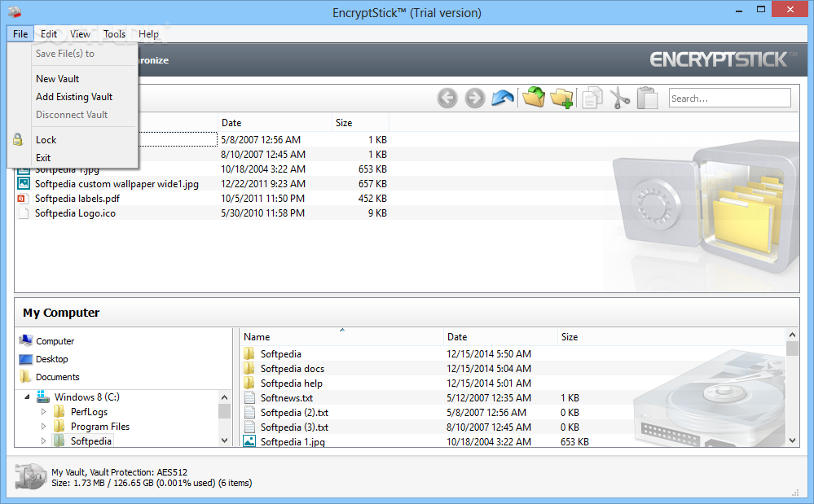This screenshot has width=814, height=504.
Task: Select PerfLogs in folder tree
Action: click(x=90, y=412)
